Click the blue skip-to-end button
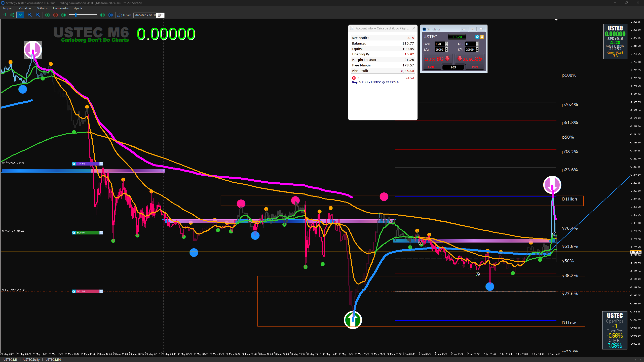 (x=110, y=15)
